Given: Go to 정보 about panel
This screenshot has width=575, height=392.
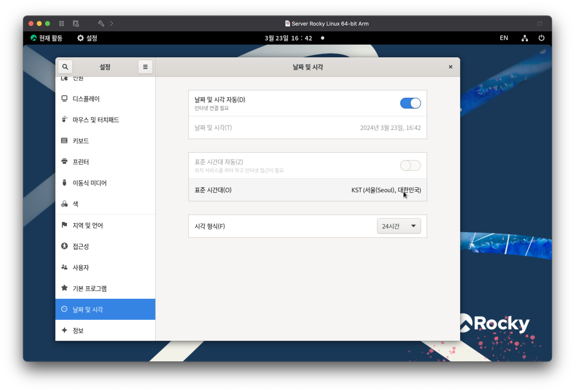Looking at the screenshot, I should (x=78, y=331).
